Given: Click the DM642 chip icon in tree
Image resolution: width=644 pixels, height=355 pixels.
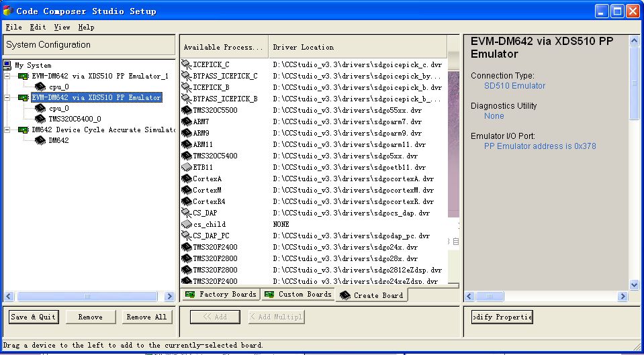Looking at the screenshot, I should coord(40,140).
